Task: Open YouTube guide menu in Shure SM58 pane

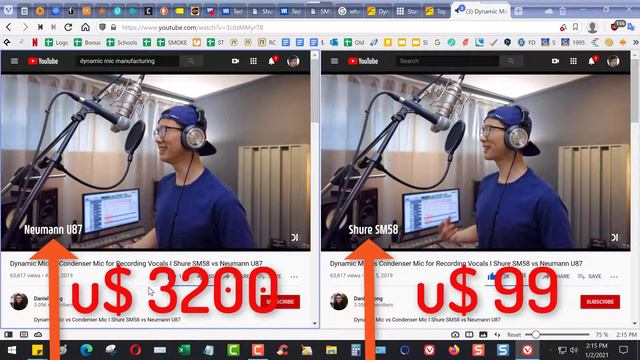Action: [334, 61]
